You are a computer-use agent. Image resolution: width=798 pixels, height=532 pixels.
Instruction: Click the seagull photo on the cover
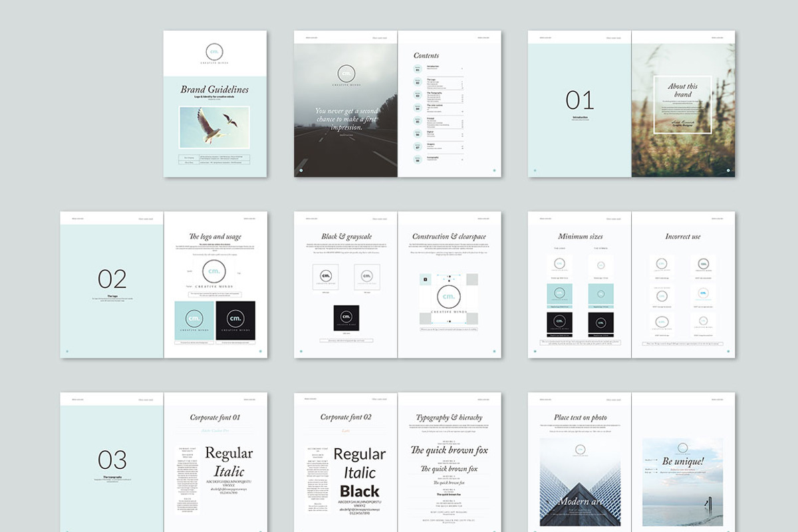coord(214,127)
